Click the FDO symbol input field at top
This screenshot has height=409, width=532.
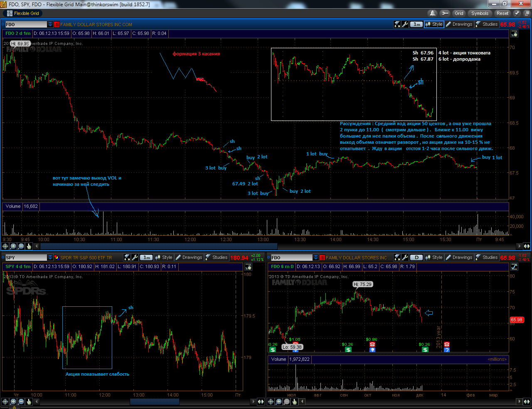26,25
